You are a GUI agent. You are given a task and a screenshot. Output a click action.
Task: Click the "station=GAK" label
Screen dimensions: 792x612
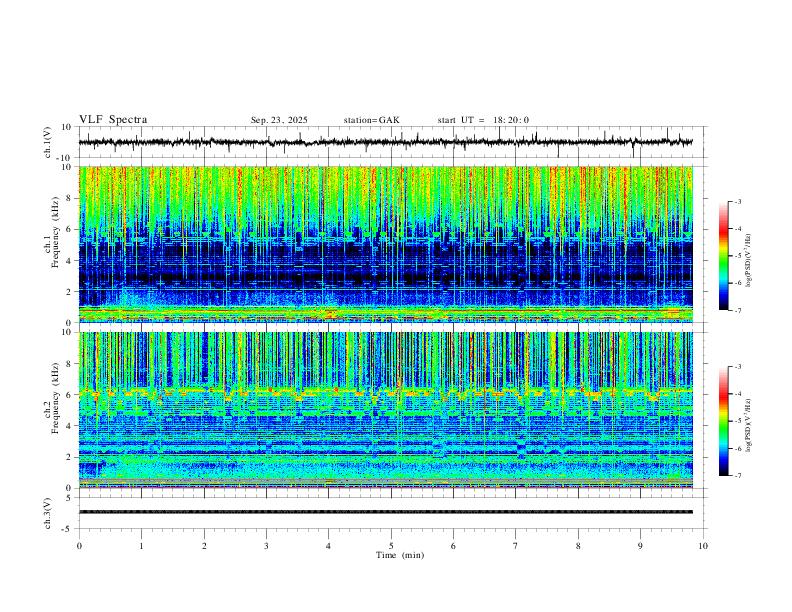(x=372, y=120)
